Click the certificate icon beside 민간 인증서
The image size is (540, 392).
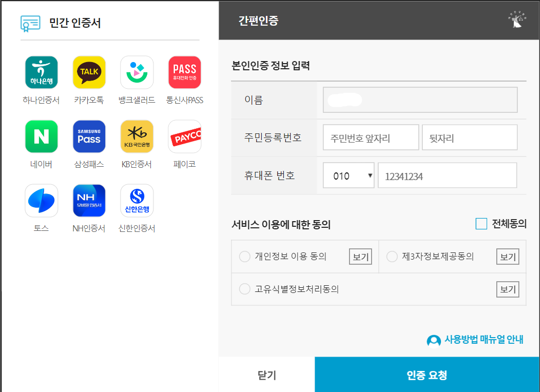click(30, 24)
